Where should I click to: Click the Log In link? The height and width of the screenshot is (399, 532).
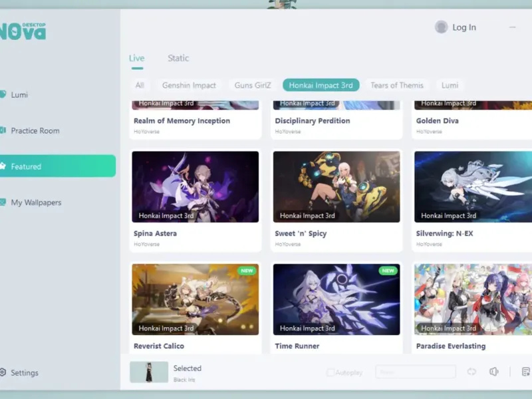click(x=464, y=27)
